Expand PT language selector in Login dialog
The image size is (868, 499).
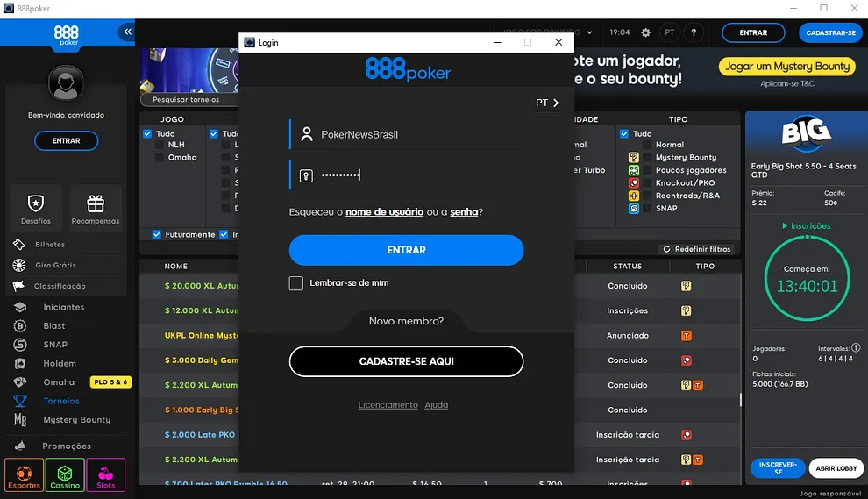[x=547, y=103]
